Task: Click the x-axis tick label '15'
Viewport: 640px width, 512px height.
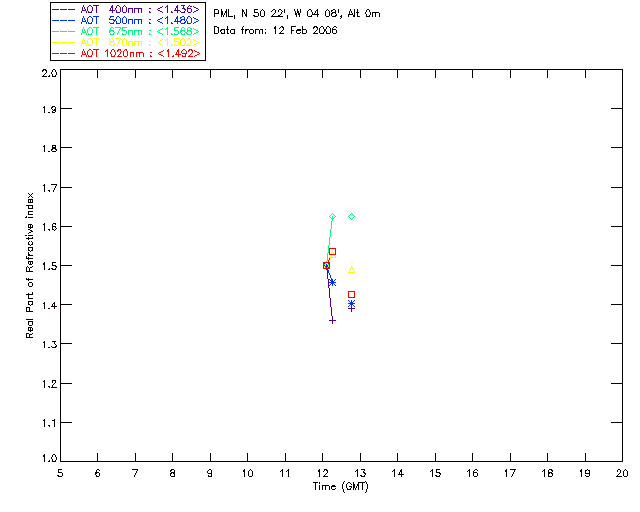Action: coord(435,473)
